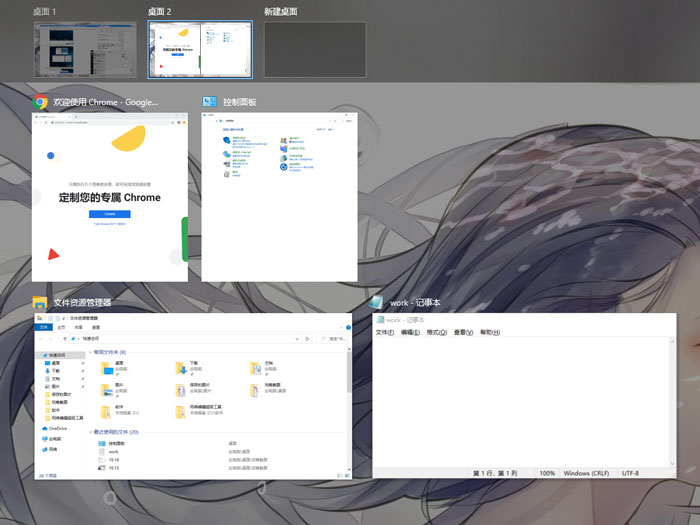Click the up arrow in File Explorer navigation bar
The height and width of the screenshot is (525, 700).
pos(65,339)
